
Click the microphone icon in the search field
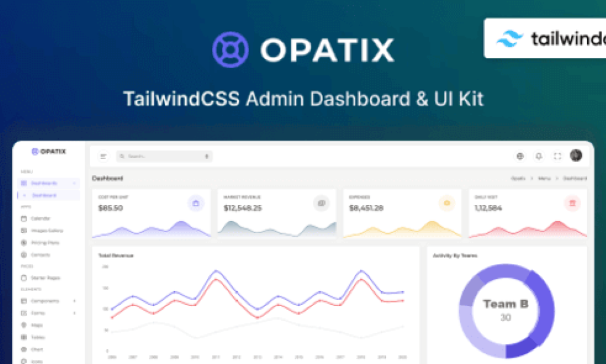tap(207, 156)
